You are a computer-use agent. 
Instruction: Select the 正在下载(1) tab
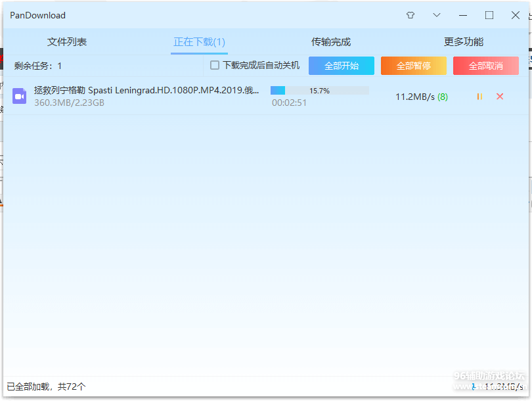coord(199,42)
